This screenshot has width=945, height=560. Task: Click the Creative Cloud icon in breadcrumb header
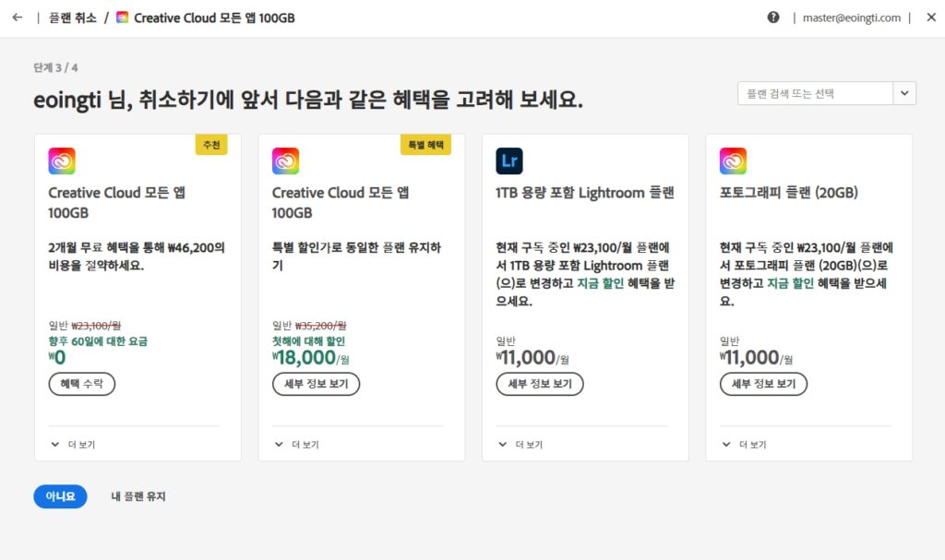tap(123, 18)
